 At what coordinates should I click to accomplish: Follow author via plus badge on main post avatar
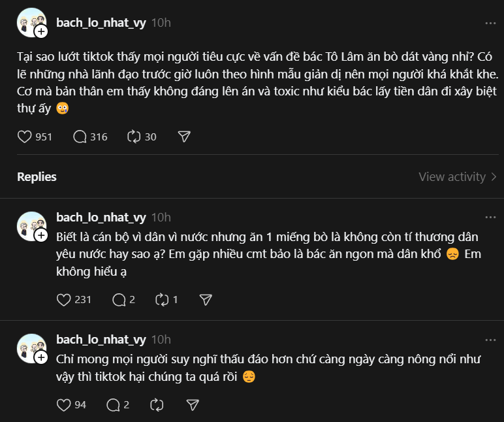[41, 31]
